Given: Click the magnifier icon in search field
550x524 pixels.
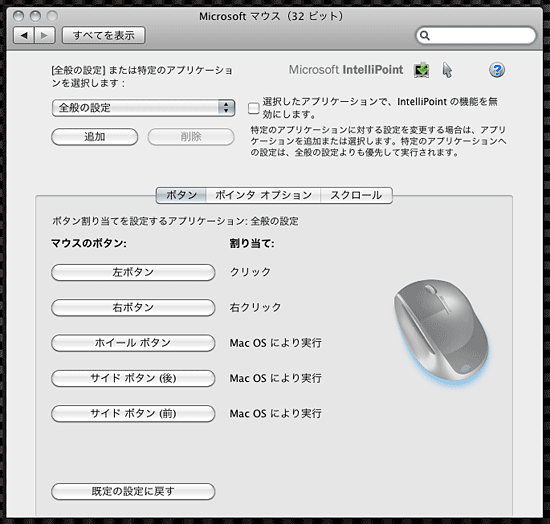Looking at the screenshot, I should (425, 35).
